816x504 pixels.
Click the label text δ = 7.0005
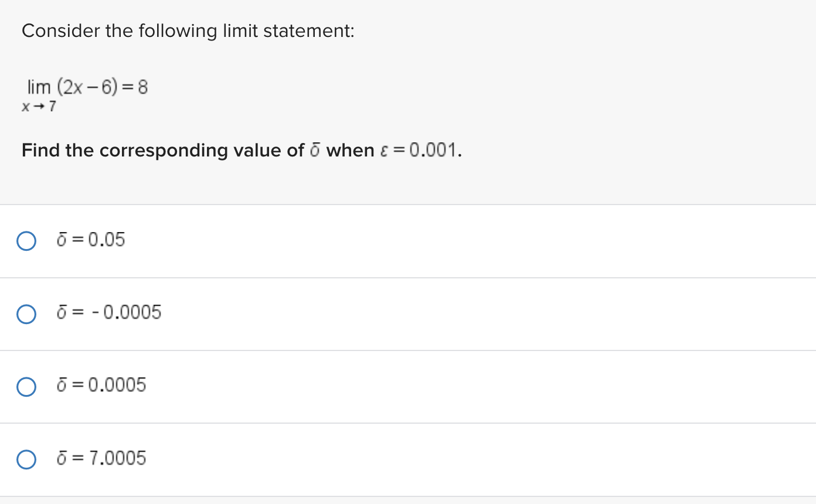pyautogui.click(x=102, y=458)
